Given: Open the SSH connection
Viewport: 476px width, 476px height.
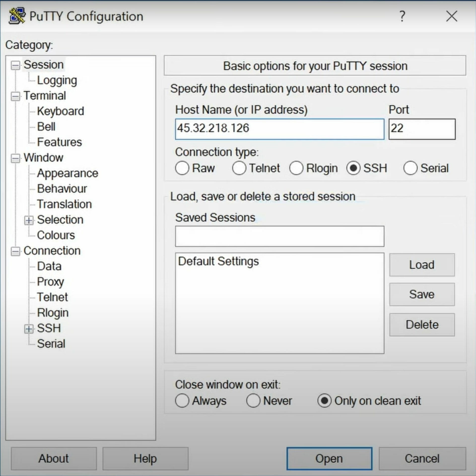Looking at the screenshot, I should click(x=329, y=458).
